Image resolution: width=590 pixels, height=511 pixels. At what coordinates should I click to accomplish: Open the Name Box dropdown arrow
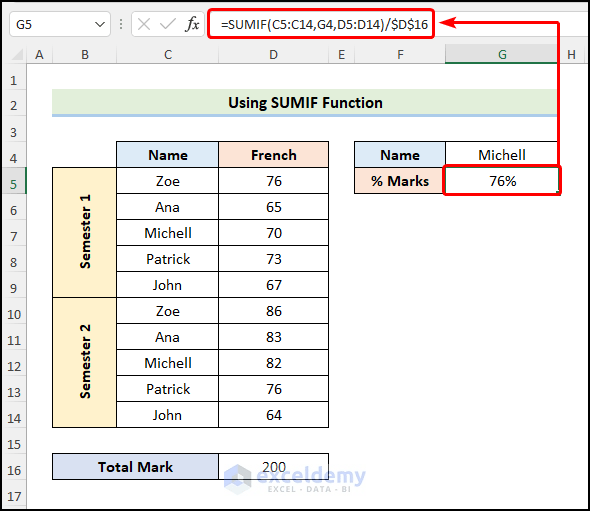tap(100, 24)
